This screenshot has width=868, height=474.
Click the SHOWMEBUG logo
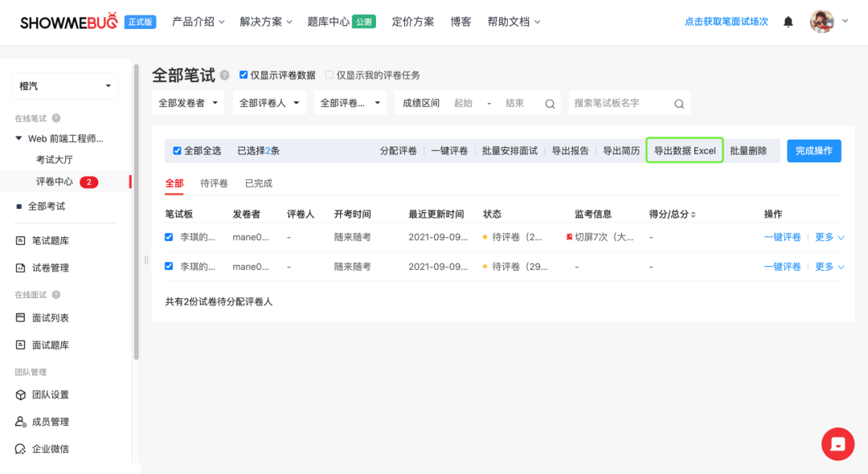click(x=68, y=22)
